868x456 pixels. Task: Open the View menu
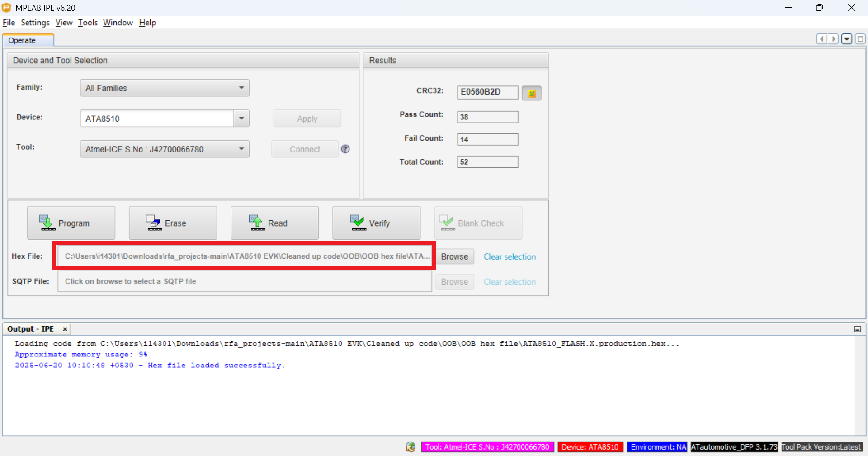(x=64, y=23)
